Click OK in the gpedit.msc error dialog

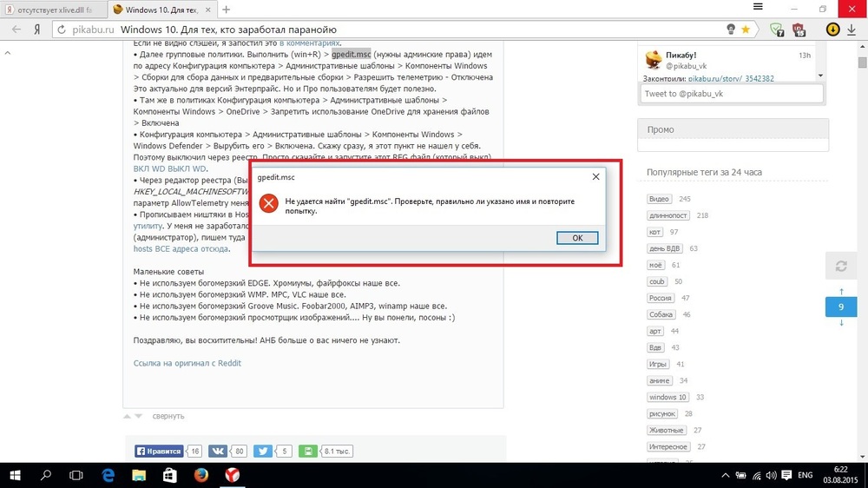coord(576,238)
